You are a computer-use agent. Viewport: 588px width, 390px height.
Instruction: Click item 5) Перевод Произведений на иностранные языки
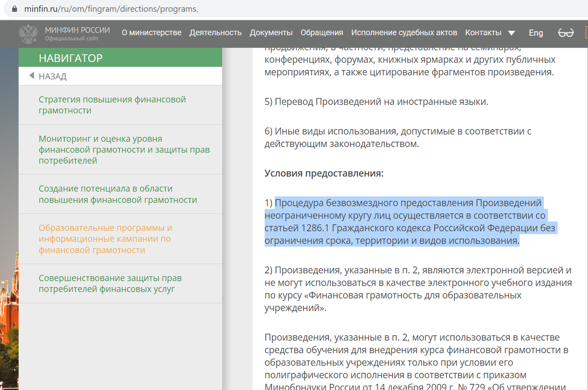[376, 102]
